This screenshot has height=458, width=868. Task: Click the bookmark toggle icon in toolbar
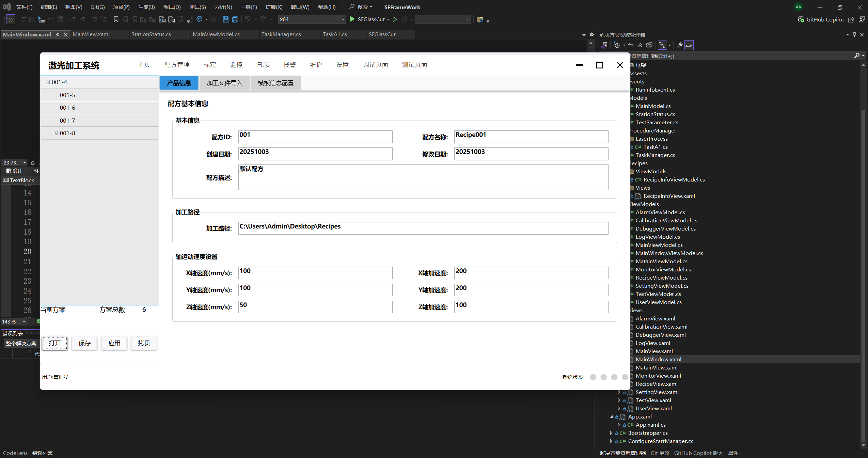point(116,19)
